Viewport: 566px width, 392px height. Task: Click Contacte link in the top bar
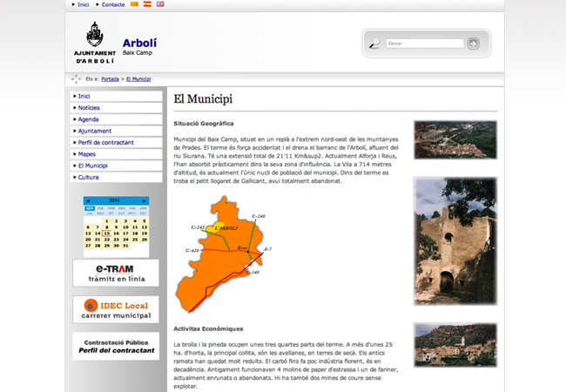[x=113, y=4]
